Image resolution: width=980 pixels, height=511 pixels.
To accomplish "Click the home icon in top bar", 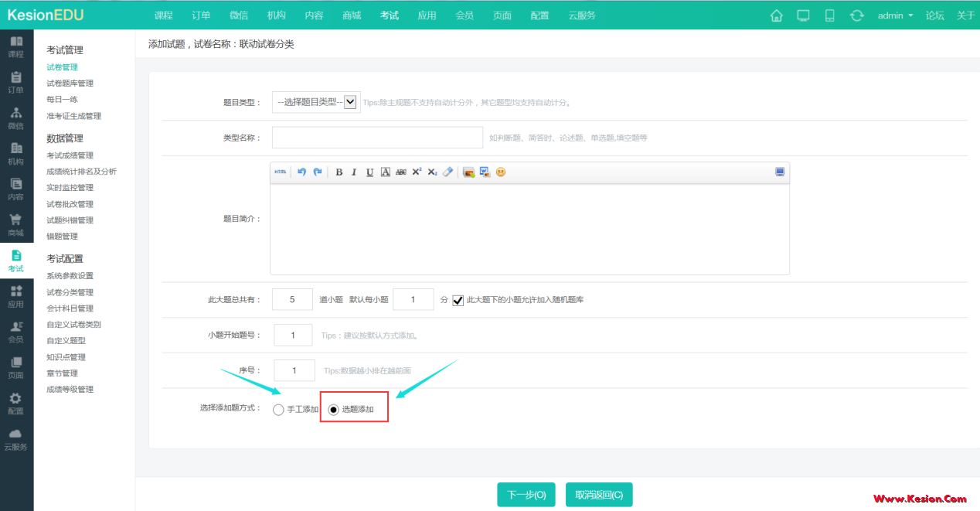I will tap(777, 15).
